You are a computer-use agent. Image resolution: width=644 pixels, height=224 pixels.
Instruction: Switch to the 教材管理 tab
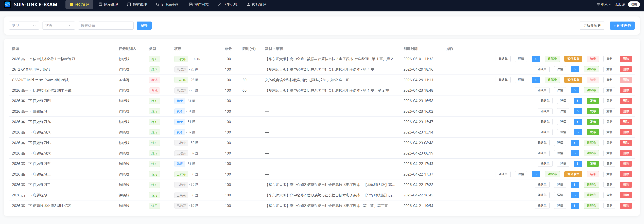tap(137, 5)
